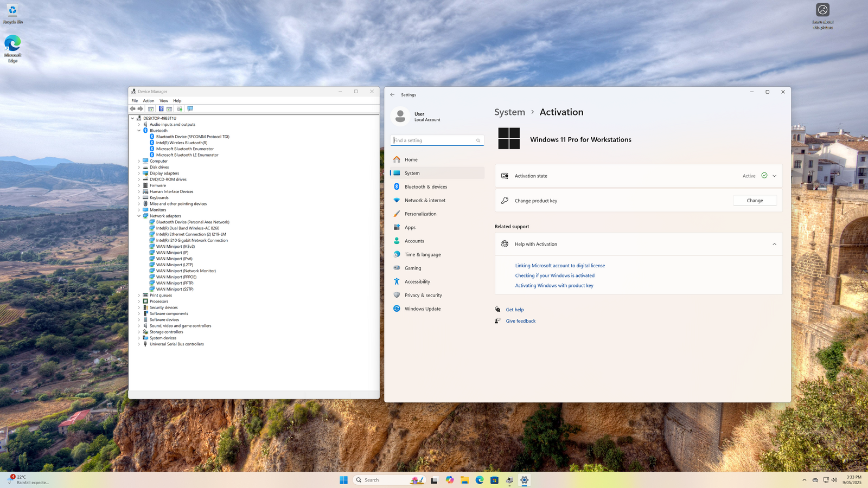Select Intel(R) Wireless Bluetooth(R) device
The width and height of the screenshot is (868, 488).
(x=182, y=143)
